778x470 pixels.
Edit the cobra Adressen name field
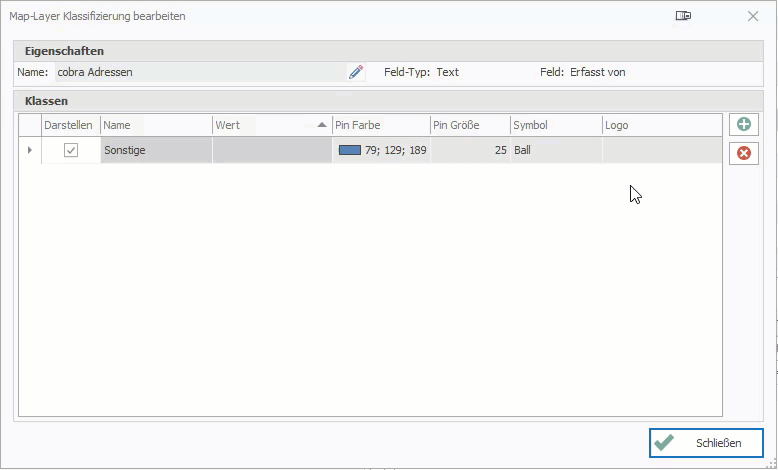[x=200, y=72]
